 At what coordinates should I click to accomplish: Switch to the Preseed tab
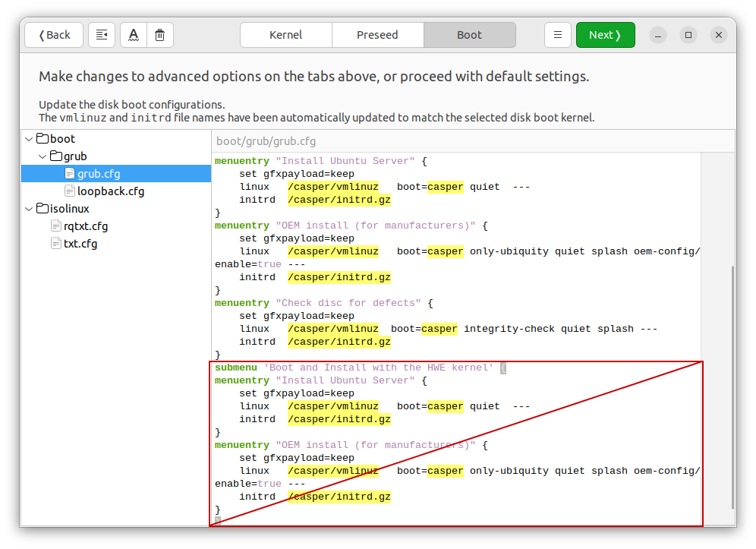377,34
